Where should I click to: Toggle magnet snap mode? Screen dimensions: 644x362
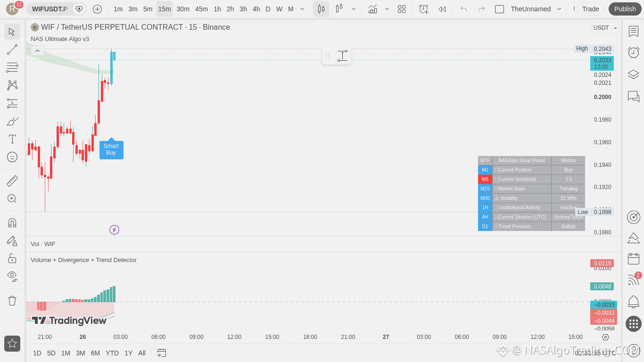pyautogui.click(x=12, y=222)
